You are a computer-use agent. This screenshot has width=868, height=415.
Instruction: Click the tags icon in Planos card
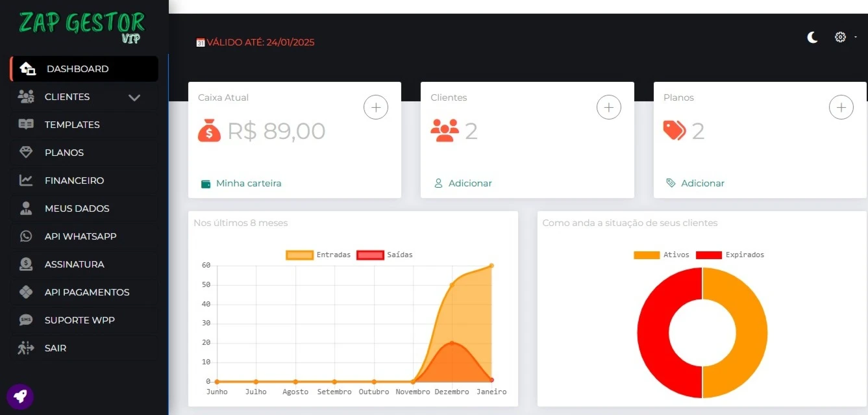pyautogui.click(x=675, y=131)
